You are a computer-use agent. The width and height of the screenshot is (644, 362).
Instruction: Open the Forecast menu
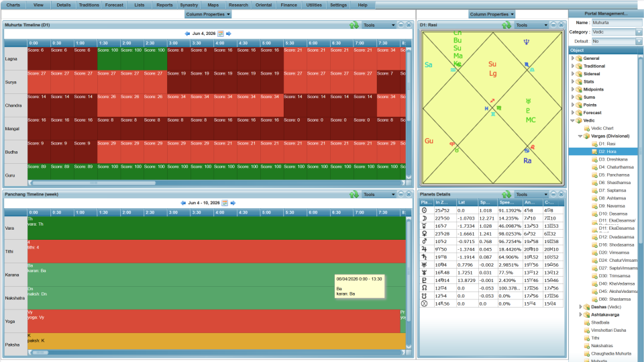tap(114, 5)
